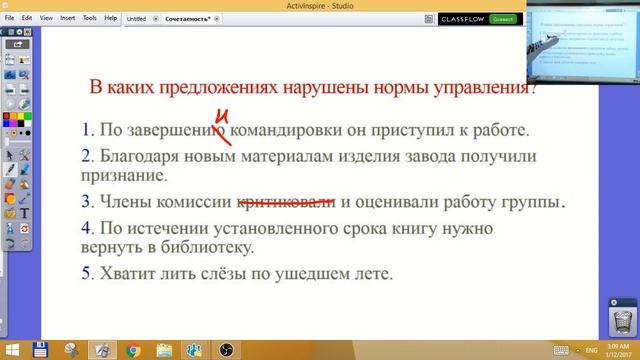Click the ClassFlow logo
The width and height of the screenshot is (640, 360).
tap(462, 19)
